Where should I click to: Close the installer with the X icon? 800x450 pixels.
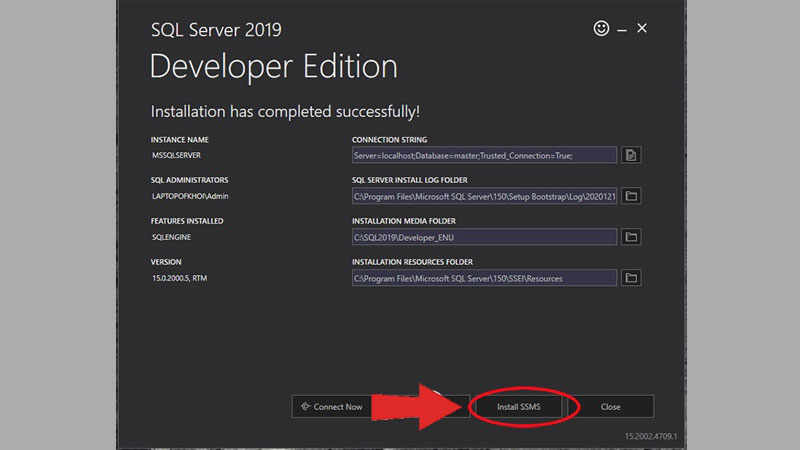(x=642, y=29)
